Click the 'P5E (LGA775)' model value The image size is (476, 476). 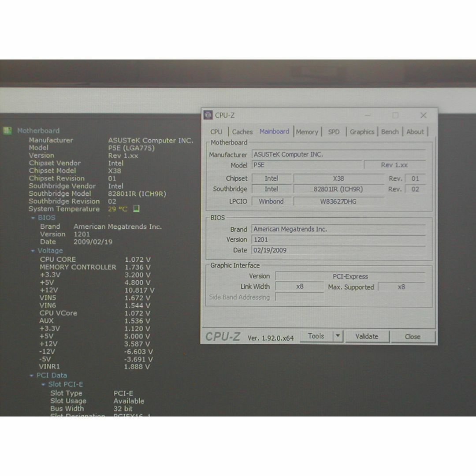(131, 148)
